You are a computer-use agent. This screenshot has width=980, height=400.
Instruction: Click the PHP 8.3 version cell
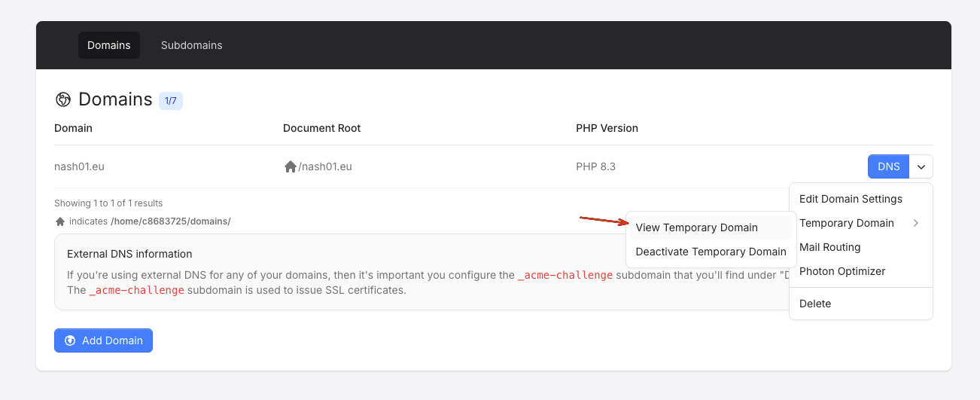pyautogui.click(x=595, y=166)
